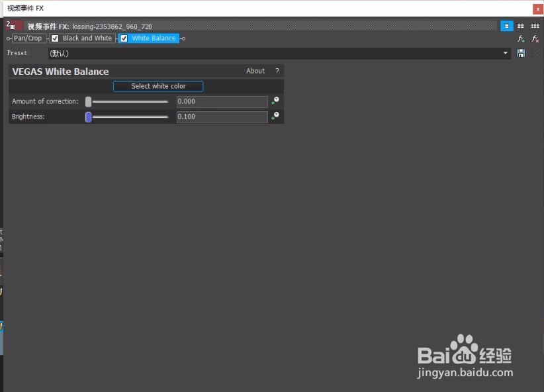Click the chain end connector after White Balance
Screen dimensions: 544x392
point(183,38)
